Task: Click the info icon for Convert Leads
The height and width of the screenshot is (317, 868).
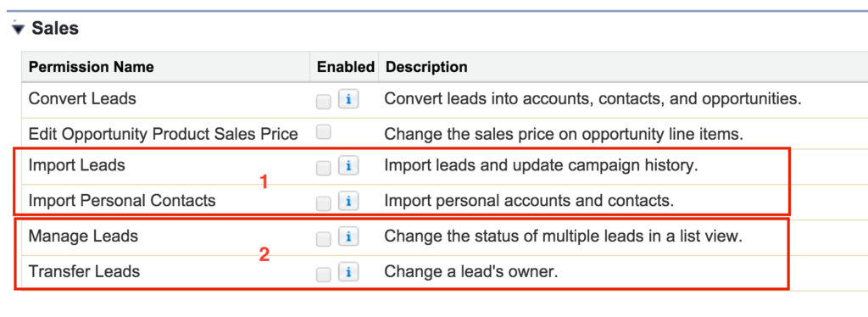Action: click(348, 100)
